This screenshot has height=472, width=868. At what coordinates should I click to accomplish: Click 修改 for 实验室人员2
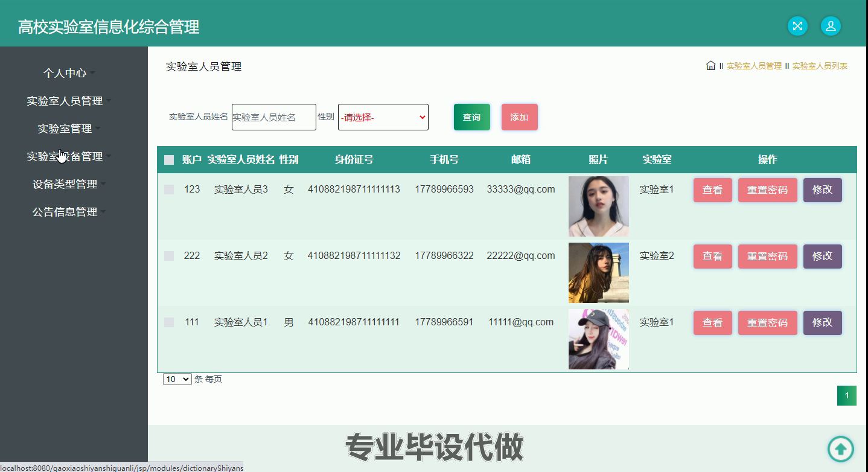point(822,256)
